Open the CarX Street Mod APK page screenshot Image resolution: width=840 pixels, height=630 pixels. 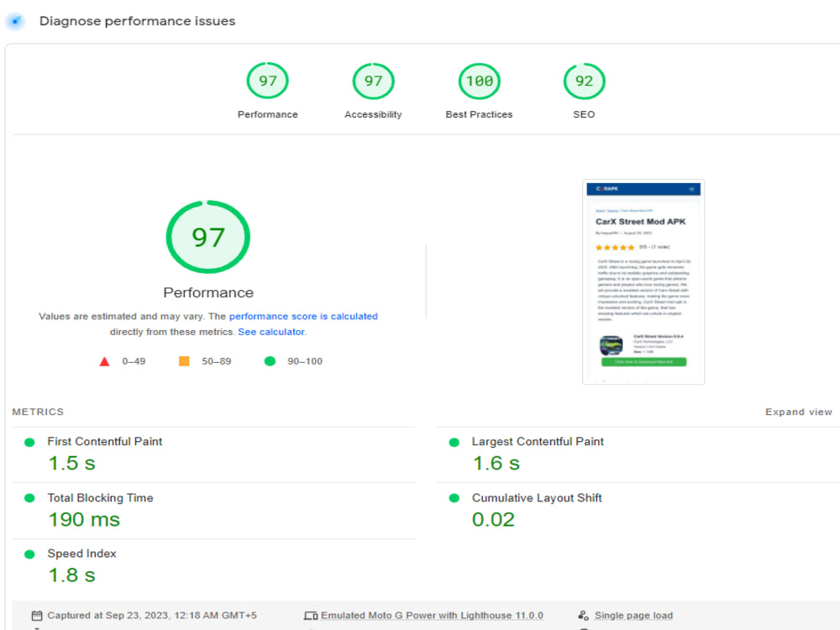pos(643,281)
